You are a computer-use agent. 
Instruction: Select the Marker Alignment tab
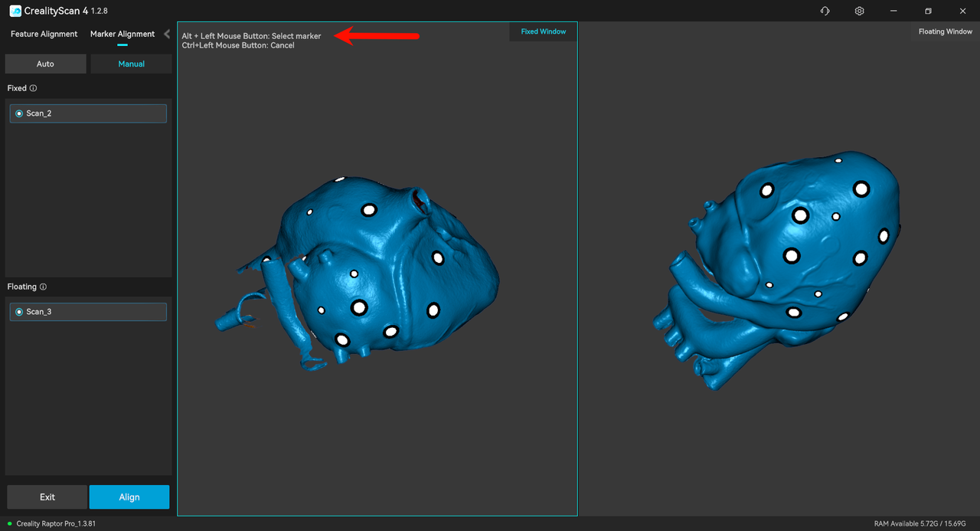(122, 34)
